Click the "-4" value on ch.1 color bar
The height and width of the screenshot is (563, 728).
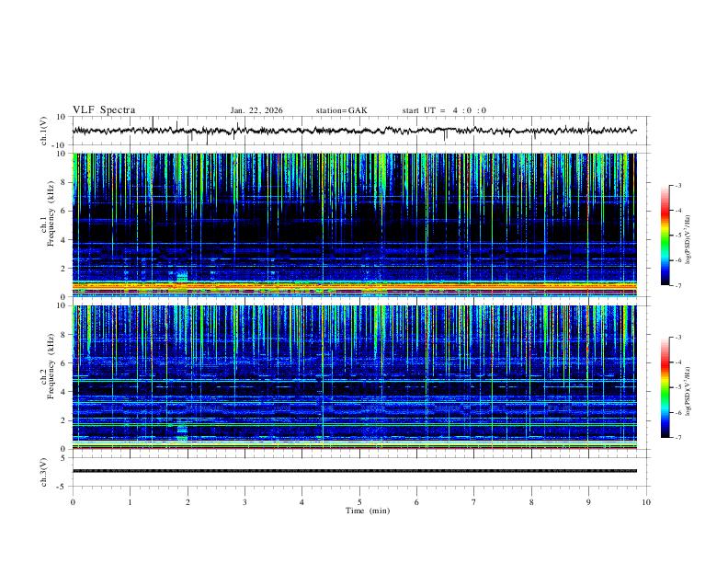[x=678, y=211]
